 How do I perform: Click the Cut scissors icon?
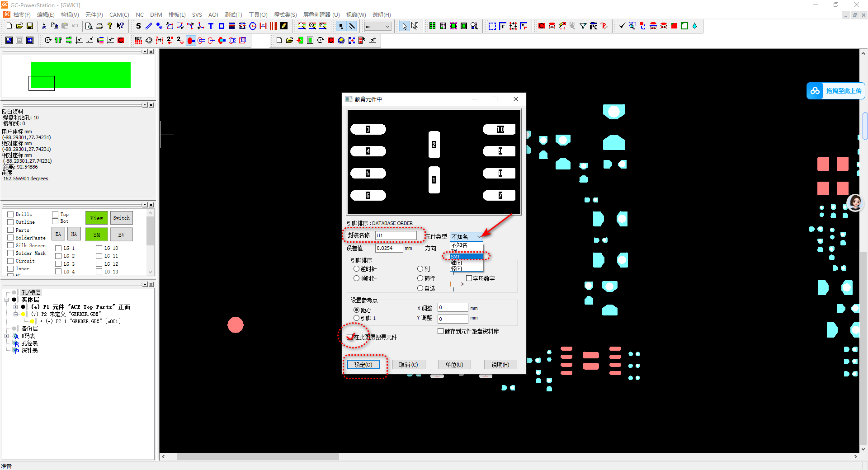[x=44, y=26]
